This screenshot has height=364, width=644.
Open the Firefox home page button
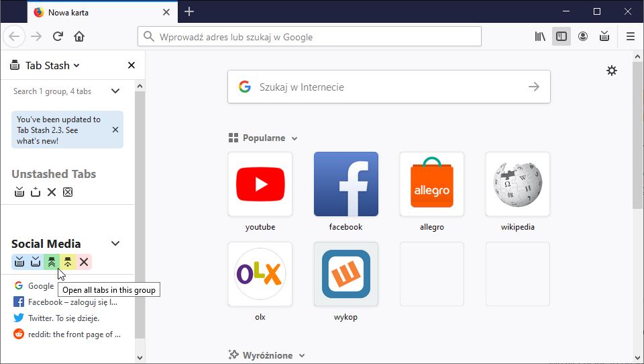tap(79, 37)
